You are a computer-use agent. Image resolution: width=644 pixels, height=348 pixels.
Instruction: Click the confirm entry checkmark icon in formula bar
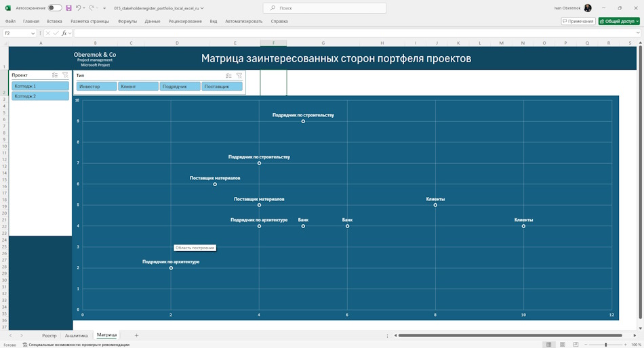click(x=56, y=33)
